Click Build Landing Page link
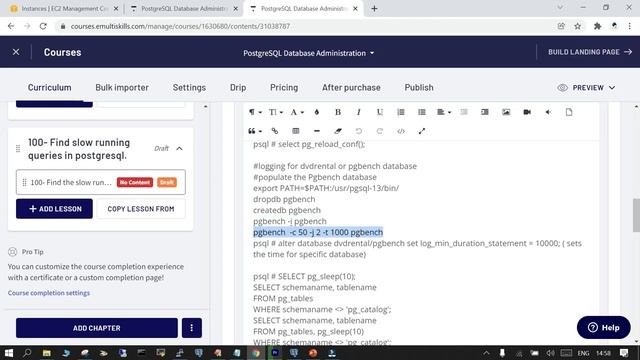Screen dimensions: 640x360 pos(590,52)
